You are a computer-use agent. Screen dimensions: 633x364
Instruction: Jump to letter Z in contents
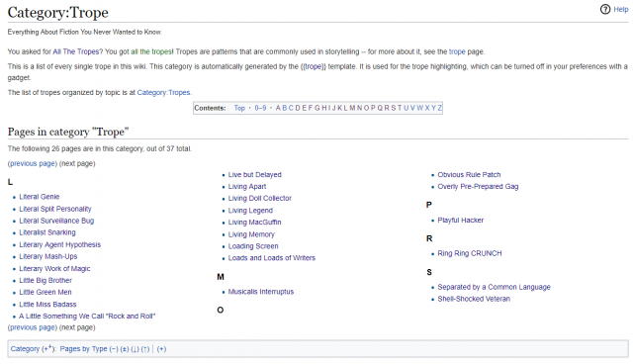click(439, 108)
